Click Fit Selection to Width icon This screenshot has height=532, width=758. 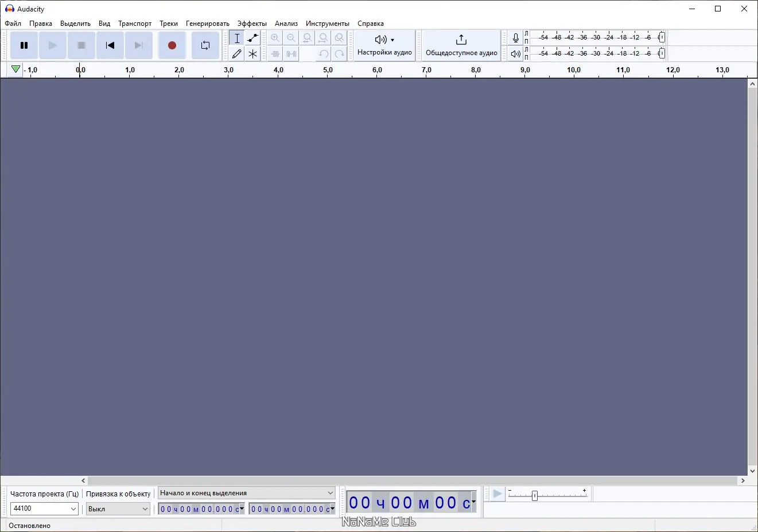(308, 38)
